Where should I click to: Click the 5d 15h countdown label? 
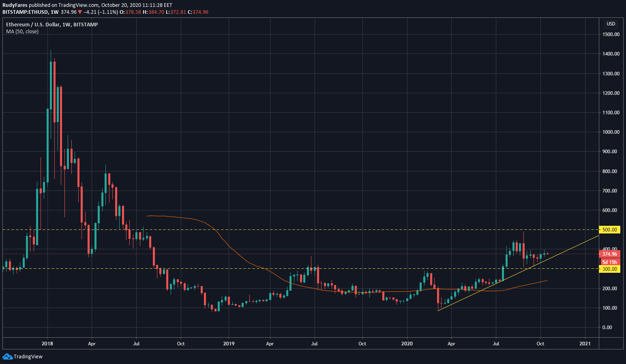coord(609,262)
